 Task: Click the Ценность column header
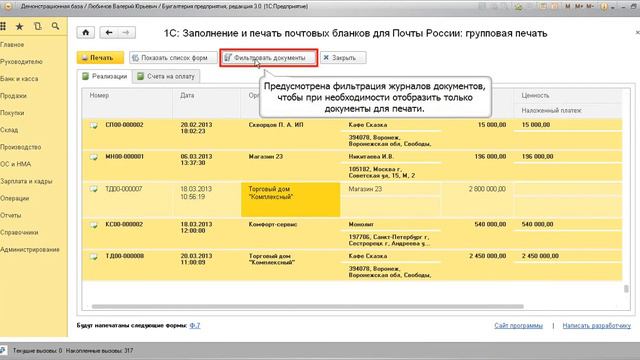click(535, 95)
